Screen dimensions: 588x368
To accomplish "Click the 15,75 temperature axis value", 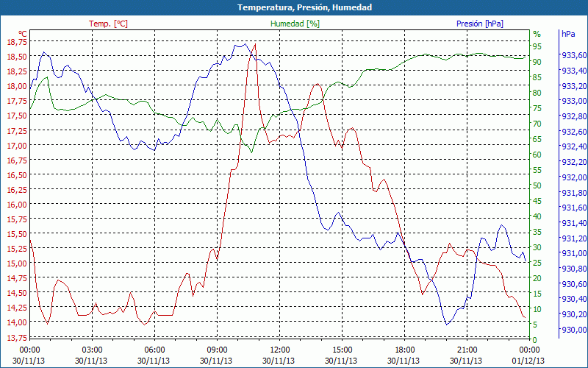I will tap(17, 219).
